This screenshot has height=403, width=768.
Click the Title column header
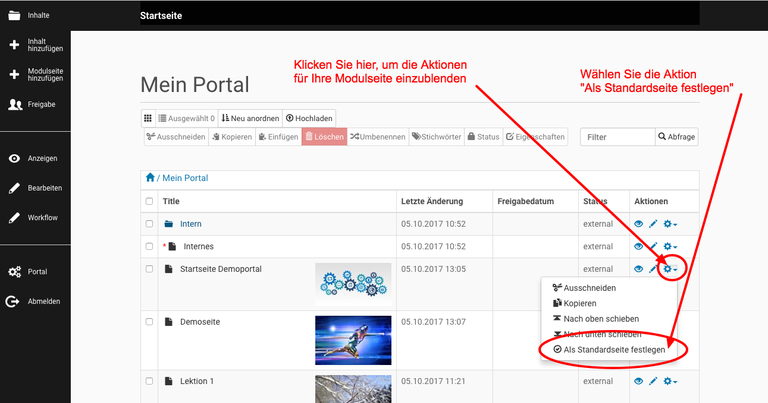[171, 201]
